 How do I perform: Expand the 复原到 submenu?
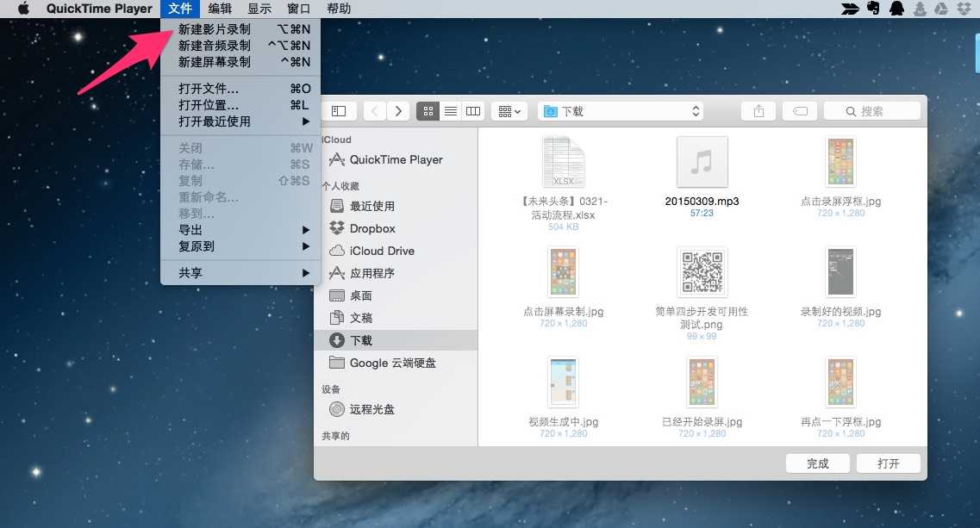(x=240, y=246)
